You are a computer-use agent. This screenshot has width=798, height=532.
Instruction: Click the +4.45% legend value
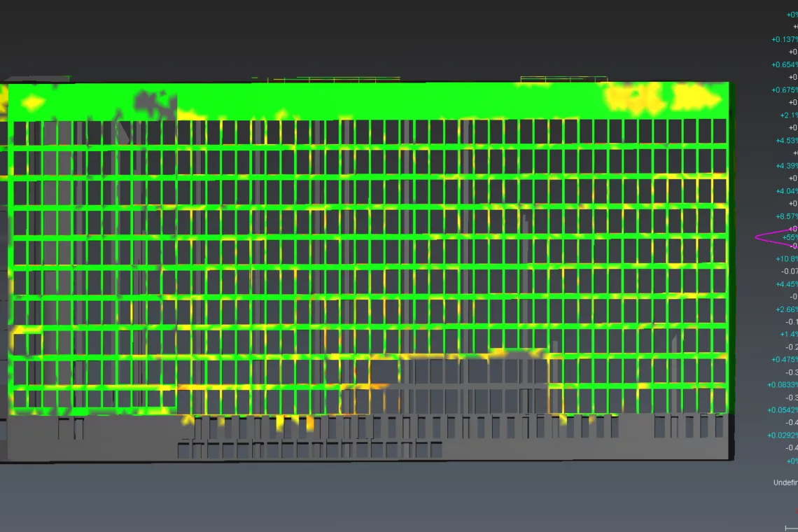786,284
